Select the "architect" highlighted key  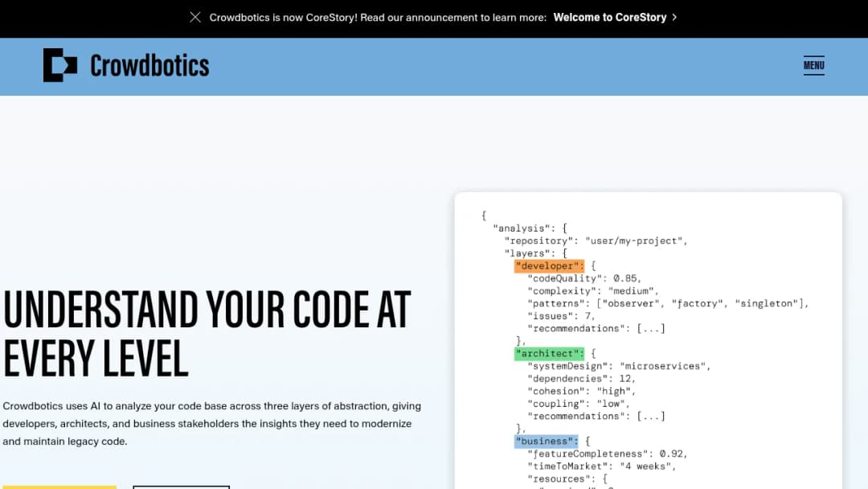(549, 353)
